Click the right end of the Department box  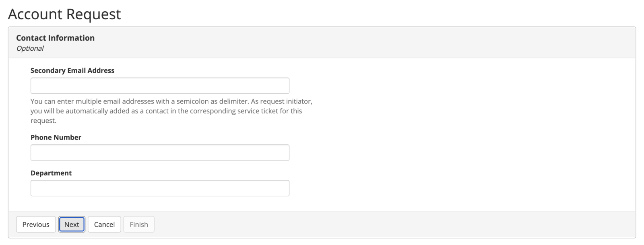[x=282, y=188]
